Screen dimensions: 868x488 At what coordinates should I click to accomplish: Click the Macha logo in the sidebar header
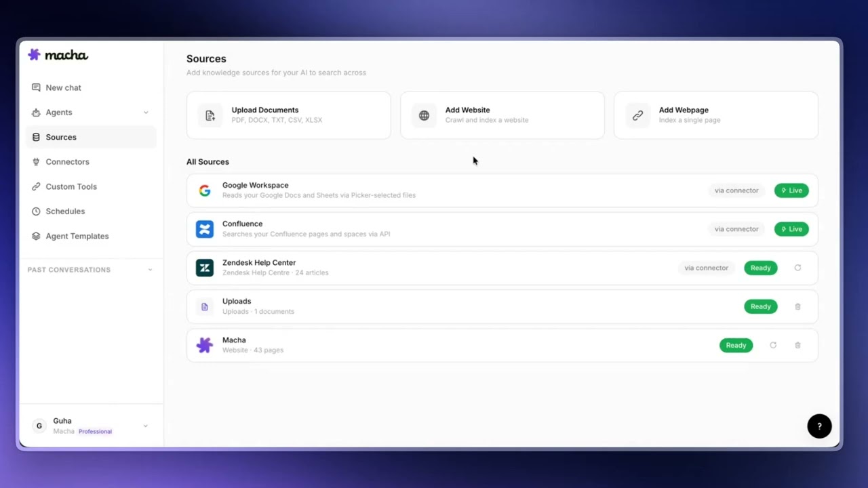(58, 55)
